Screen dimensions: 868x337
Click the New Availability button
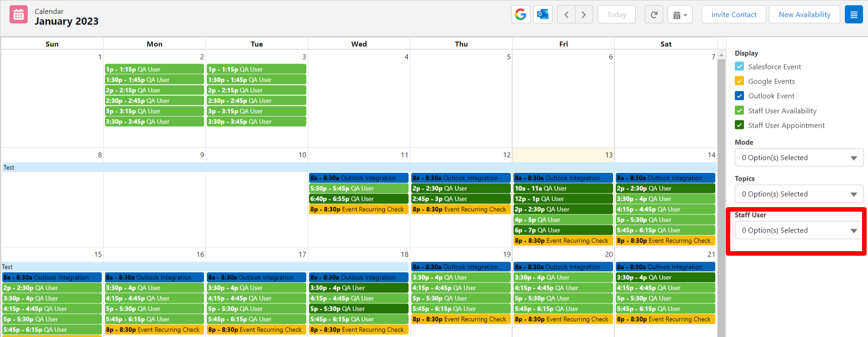point(804,15)
